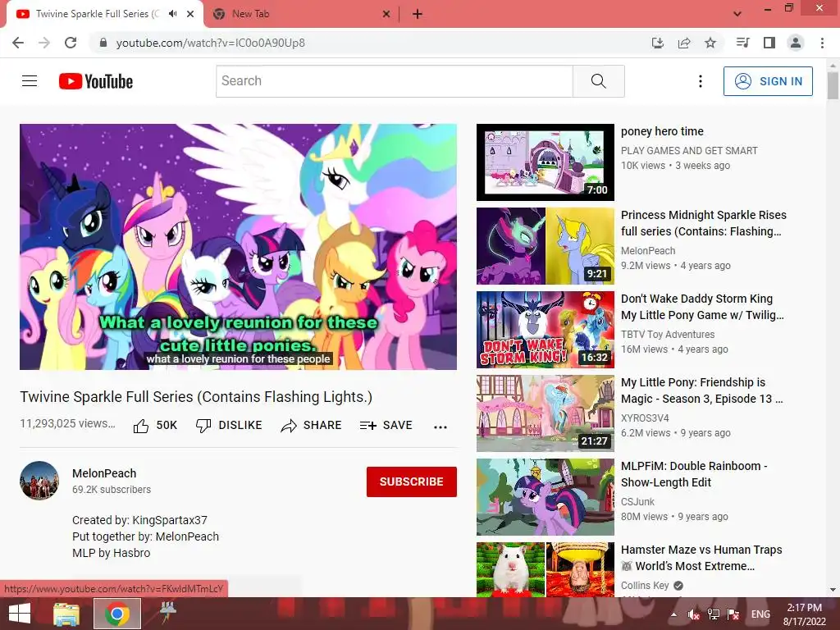Click install app icon in address bar
This screenshot has height=630, width=840.
click(x=657, y=43)
